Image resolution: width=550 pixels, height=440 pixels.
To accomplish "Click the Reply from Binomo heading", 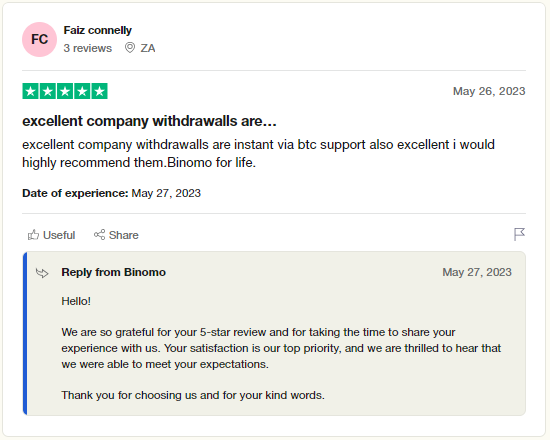I will point(114,272).
